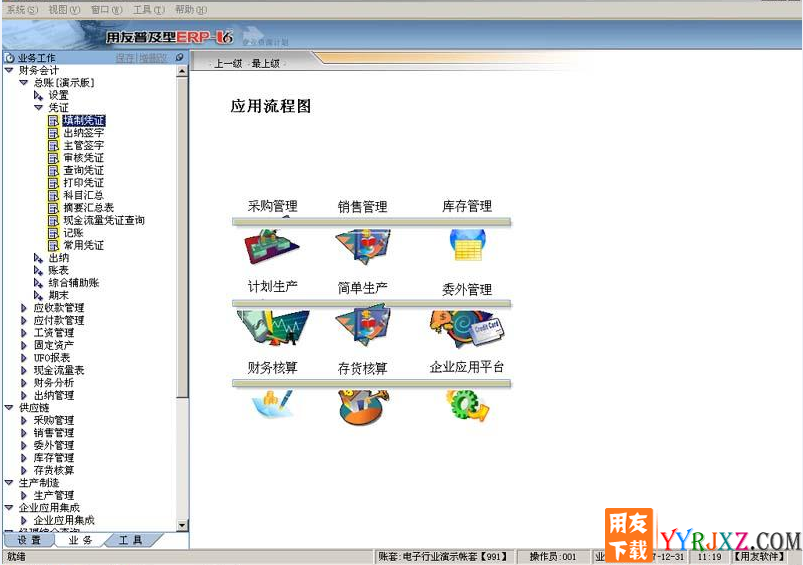Open the 存货核算 flowchart icon

coord(363,407)
